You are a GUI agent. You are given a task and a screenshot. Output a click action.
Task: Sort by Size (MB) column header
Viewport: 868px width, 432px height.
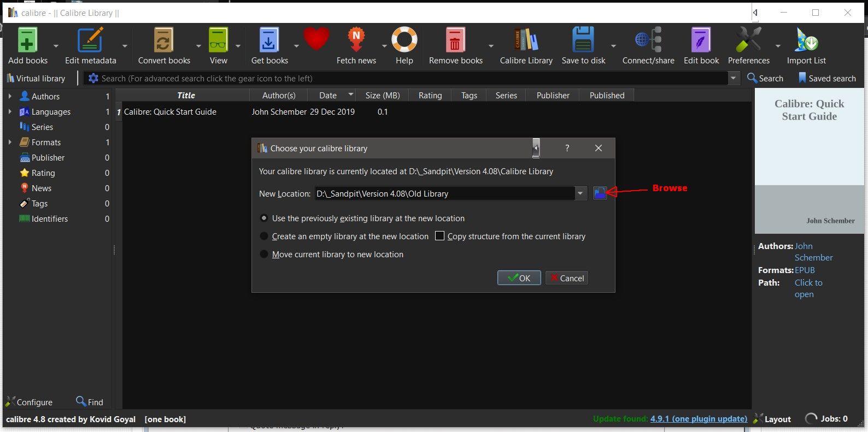click(383, 95)
